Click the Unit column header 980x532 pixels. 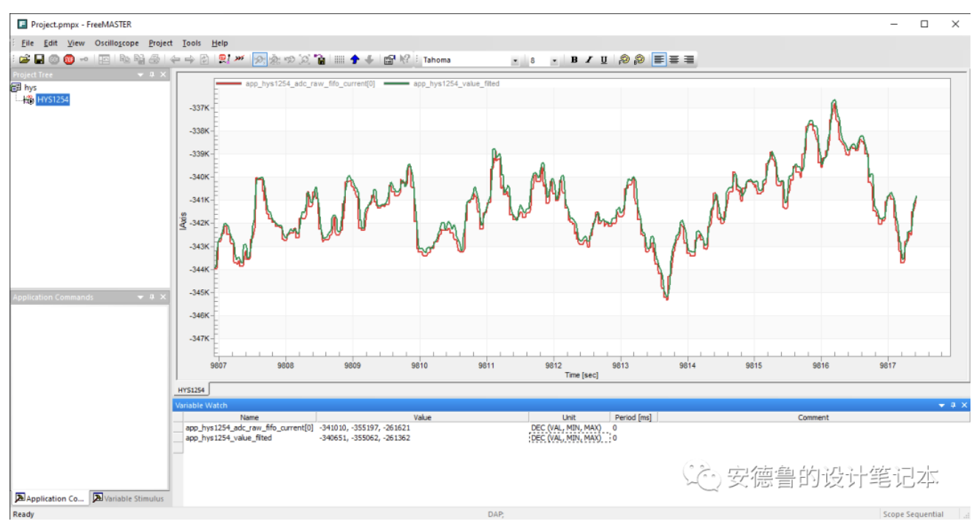pos(569,417)
